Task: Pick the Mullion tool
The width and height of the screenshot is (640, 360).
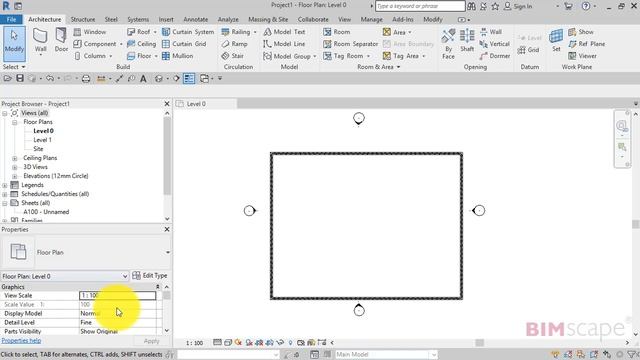Action: point(178,56)
